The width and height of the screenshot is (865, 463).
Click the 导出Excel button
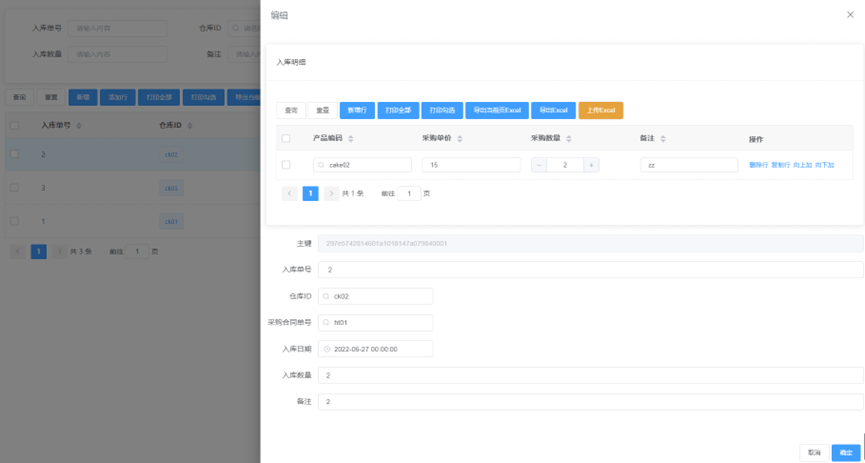(x=553, y=110)
